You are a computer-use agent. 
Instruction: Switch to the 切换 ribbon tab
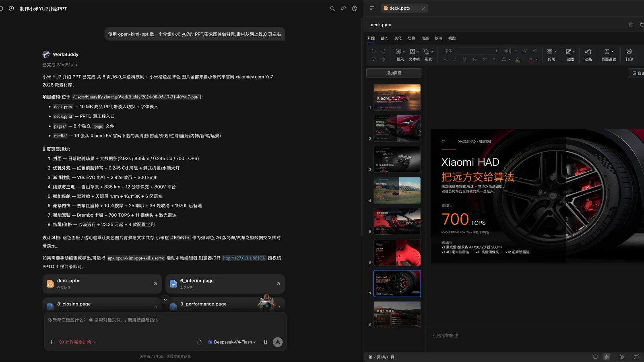click(x=411, y=38)
